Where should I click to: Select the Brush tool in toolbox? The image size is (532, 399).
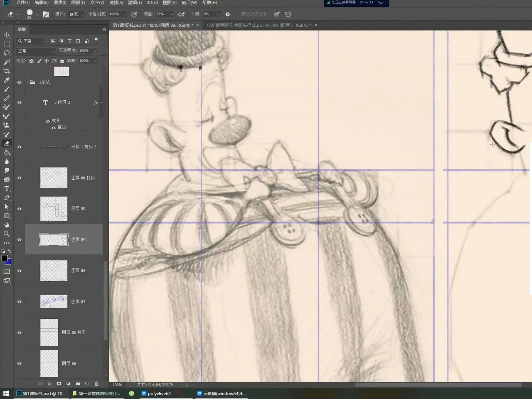[7, 89]
